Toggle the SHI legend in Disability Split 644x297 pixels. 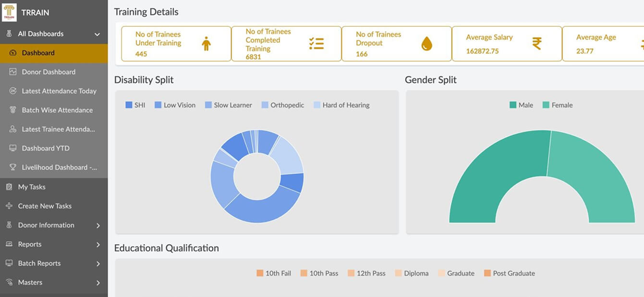tap(134, 105)
